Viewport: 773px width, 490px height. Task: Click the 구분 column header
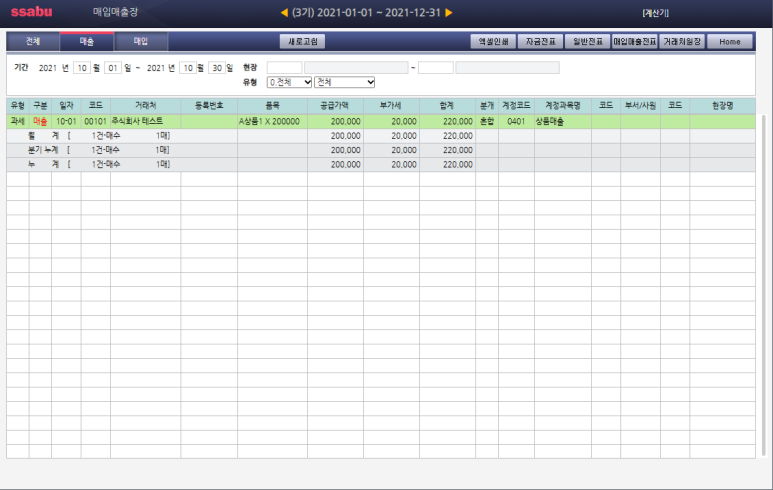40,105
